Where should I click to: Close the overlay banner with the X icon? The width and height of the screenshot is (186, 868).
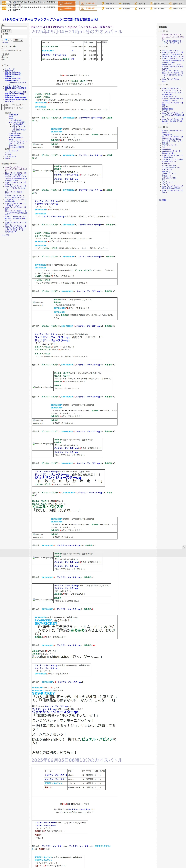pos(184,548)
